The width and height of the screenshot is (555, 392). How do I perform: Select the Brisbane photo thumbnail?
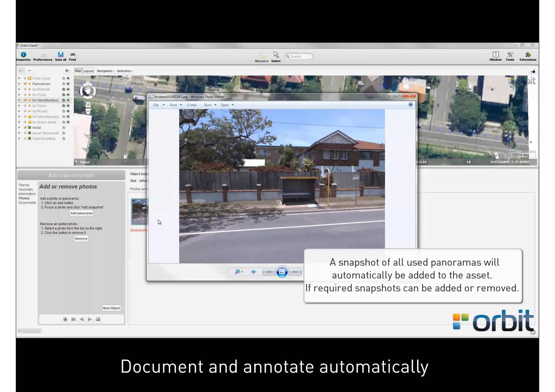[x=139, y=212]
